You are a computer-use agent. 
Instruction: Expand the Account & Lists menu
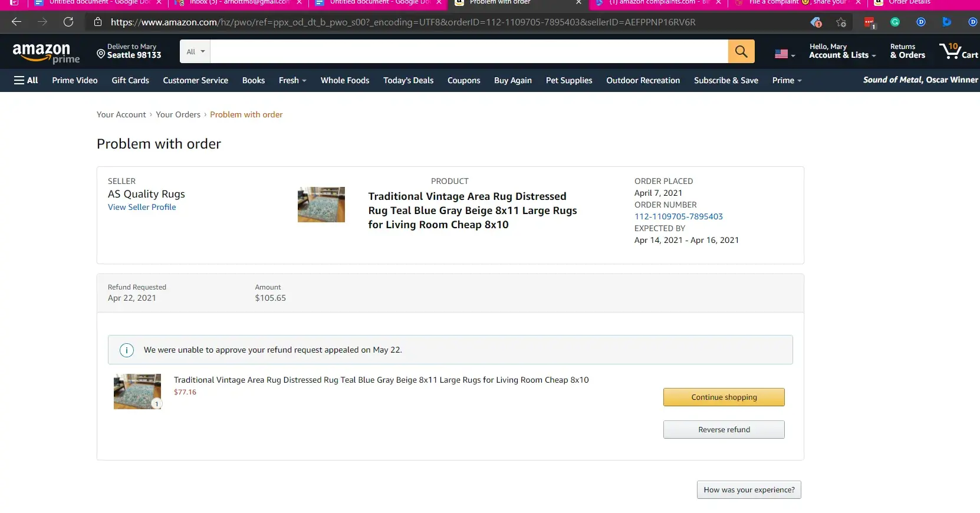842,51
